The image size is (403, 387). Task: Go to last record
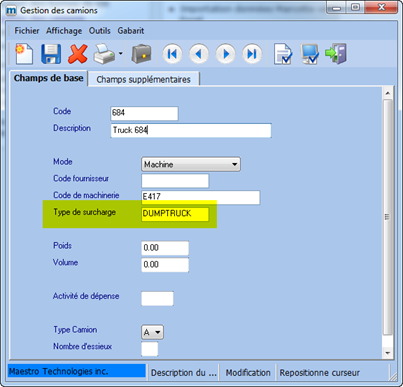pyautogui.click(x=252, y=54)
